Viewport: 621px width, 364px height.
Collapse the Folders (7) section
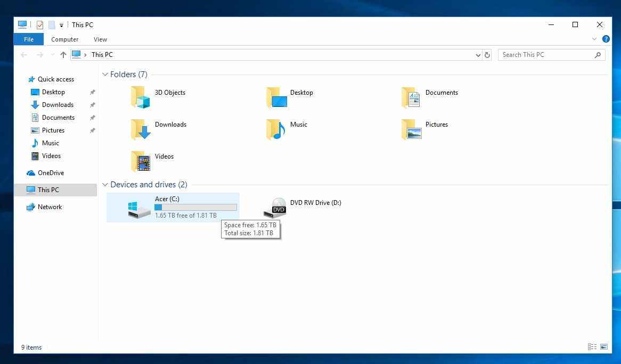(105, 75)
